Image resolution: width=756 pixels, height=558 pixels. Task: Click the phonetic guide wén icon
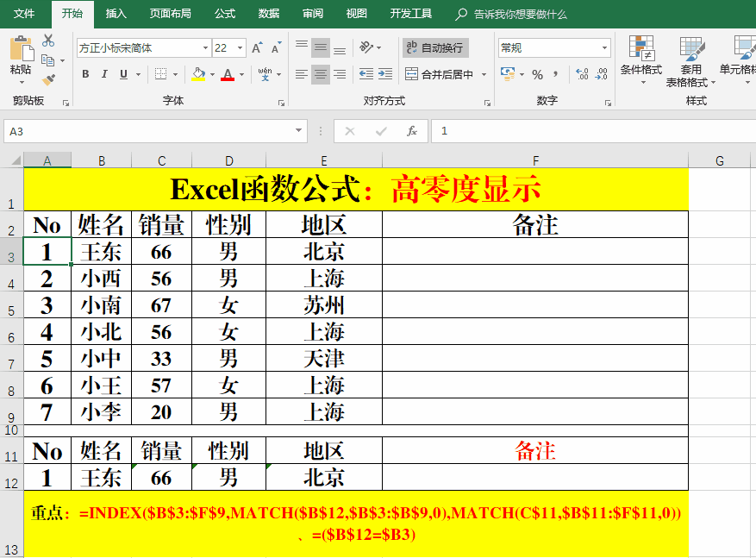[x=265, y=74]
